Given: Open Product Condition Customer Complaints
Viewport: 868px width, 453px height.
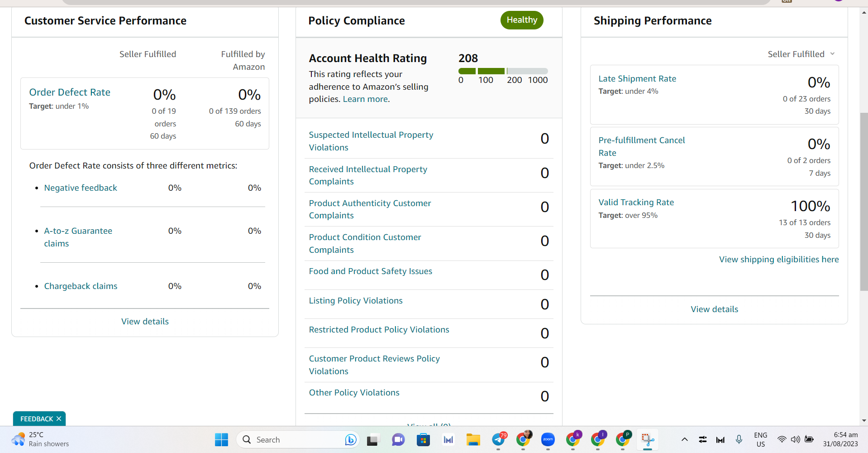Looking at the screenshot, I should click(365, 243).
